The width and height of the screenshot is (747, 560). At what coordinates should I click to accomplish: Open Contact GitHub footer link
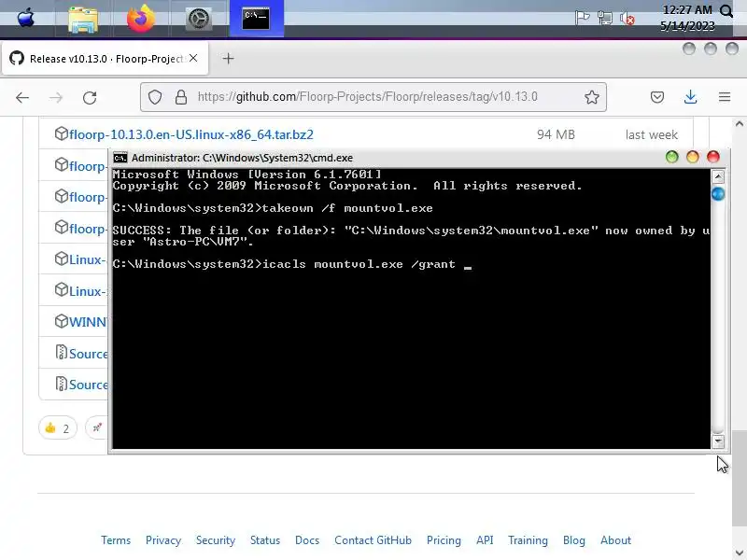[373, 540]
